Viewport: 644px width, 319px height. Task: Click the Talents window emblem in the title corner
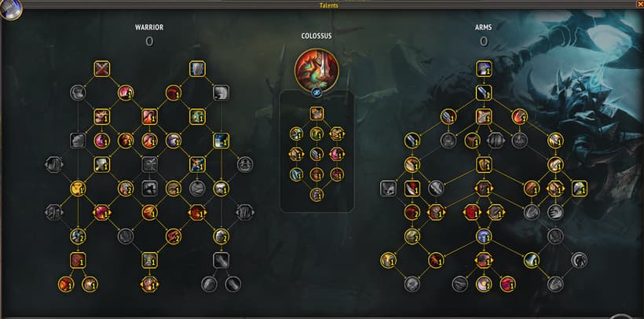11,10
